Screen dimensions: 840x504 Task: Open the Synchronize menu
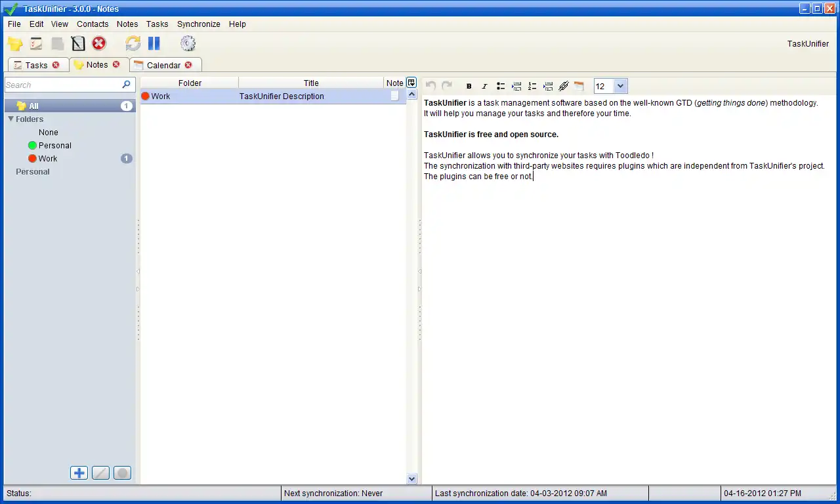(x=199, y=24)
